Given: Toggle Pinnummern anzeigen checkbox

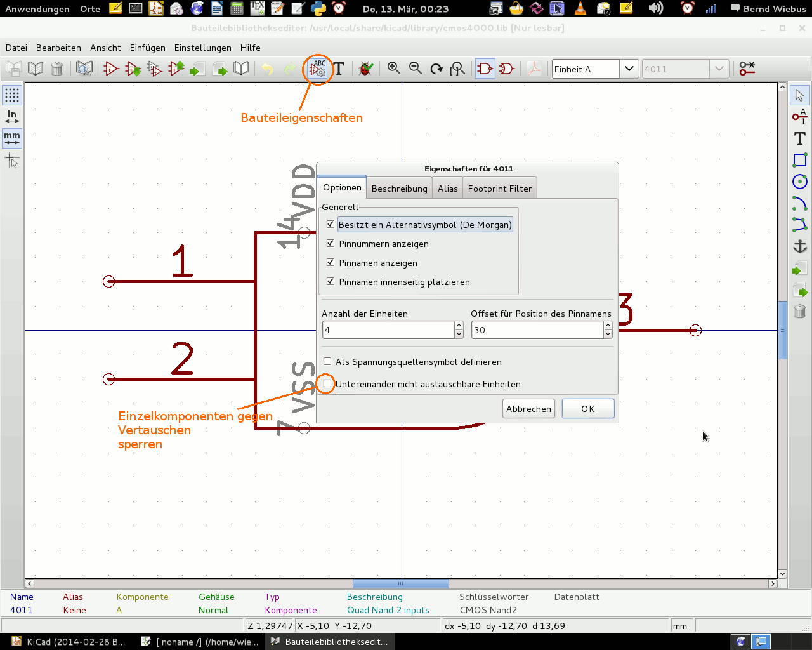Looking at the screenshot, I should (331, 243).
